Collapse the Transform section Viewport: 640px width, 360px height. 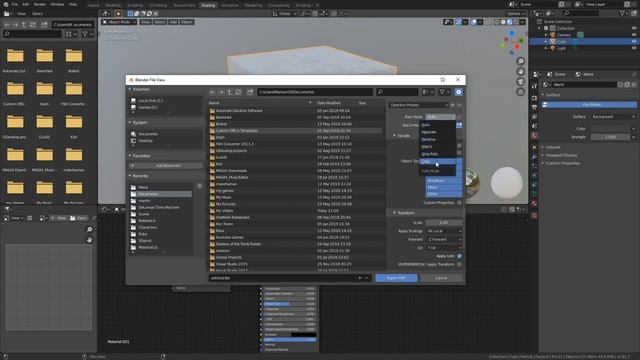(x=394, y=213)
